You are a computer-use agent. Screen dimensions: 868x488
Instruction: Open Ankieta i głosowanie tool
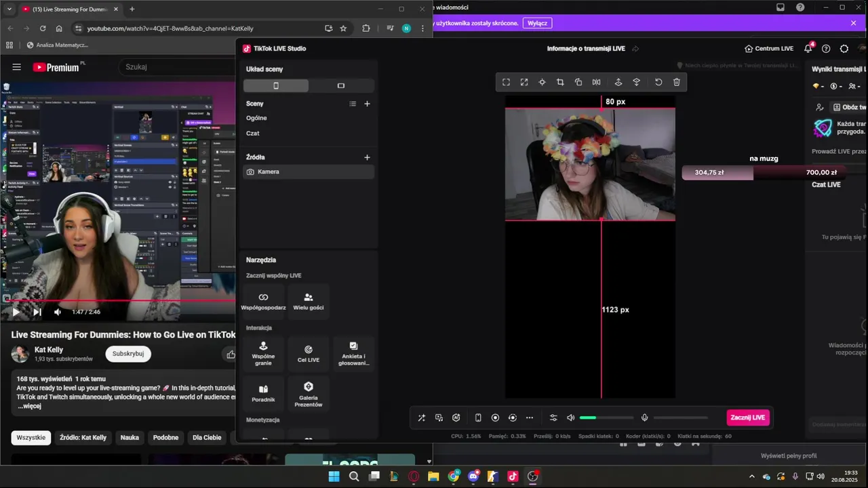point(353,353)
